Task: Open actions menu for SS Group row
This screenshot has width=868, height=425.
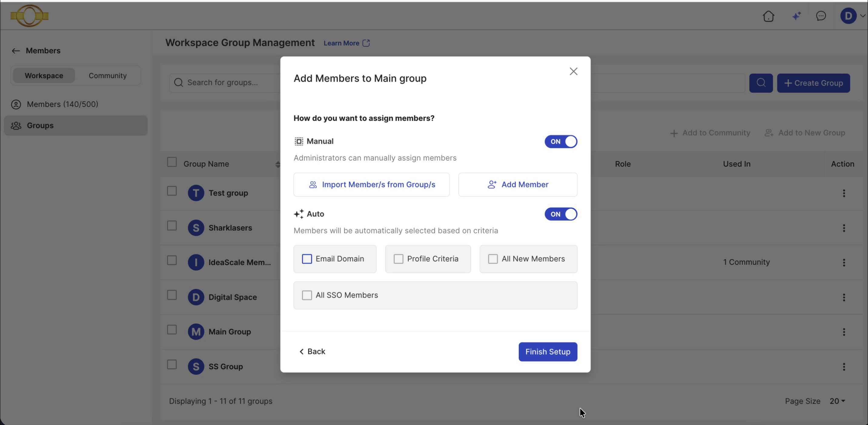Action: pos(844,367)
